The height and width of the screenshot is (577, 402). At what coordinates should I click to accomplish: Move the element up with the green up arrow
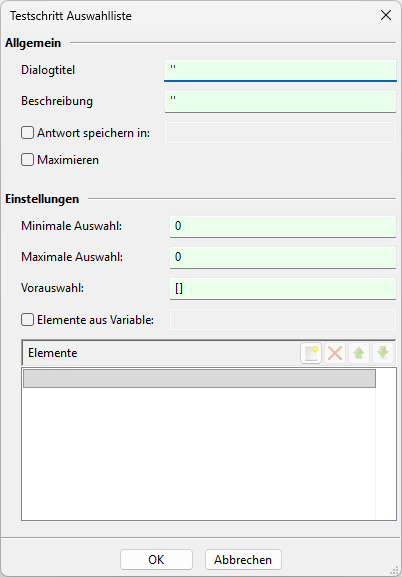click(x=359, y=353)
